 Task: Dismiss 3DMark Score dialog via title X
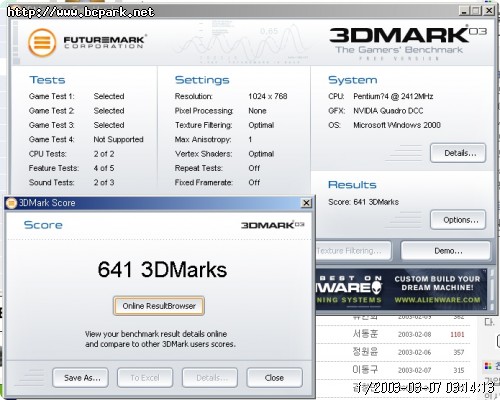coord(306,203)
